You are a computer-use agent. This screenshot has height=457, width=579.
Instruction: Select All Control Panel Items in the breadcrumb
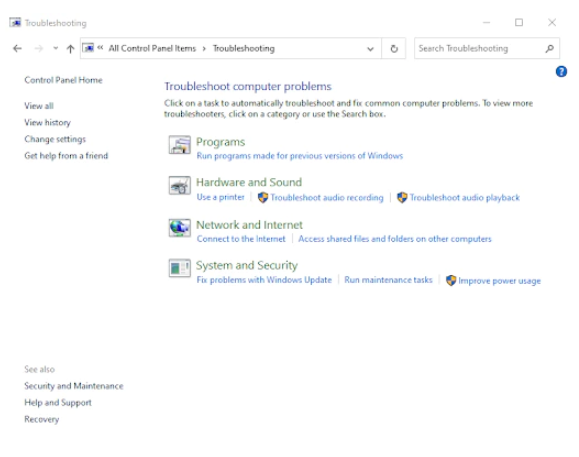click(x=152, y=48)
